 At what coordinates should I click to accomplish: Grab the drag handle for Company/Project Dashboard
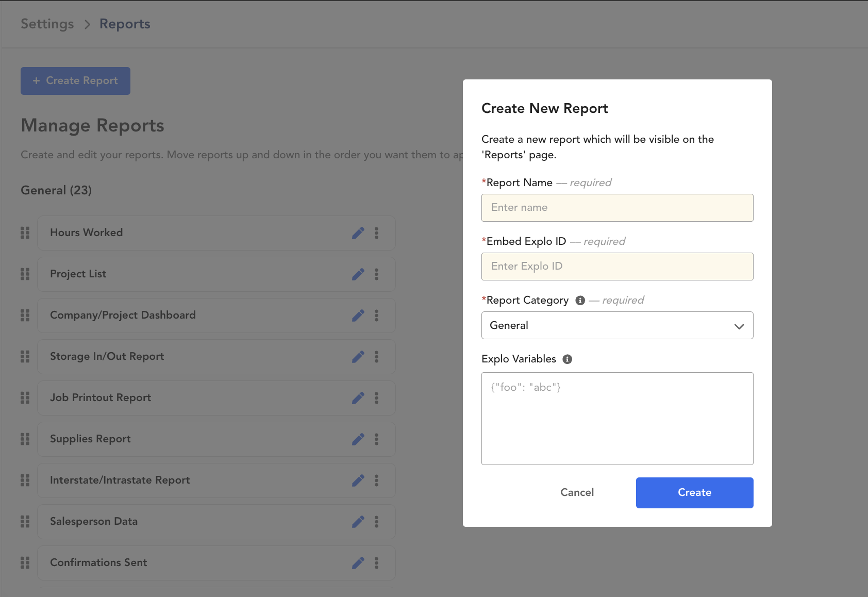[x=25, y=316]
